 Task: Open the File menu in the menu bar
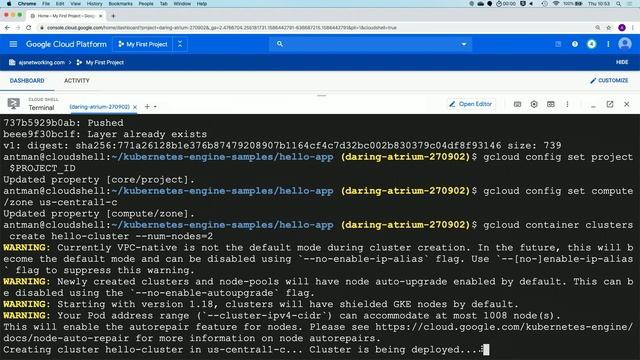coord(46,4)
